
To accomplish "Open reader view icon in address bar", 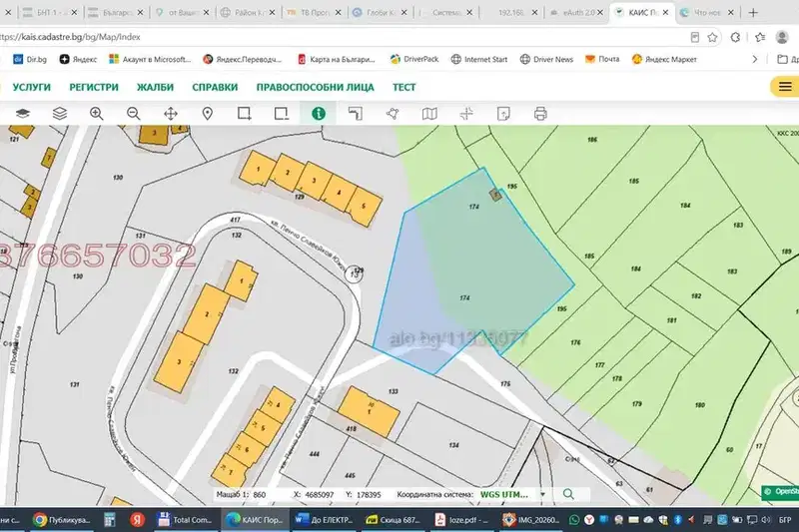I will point(694,37).
